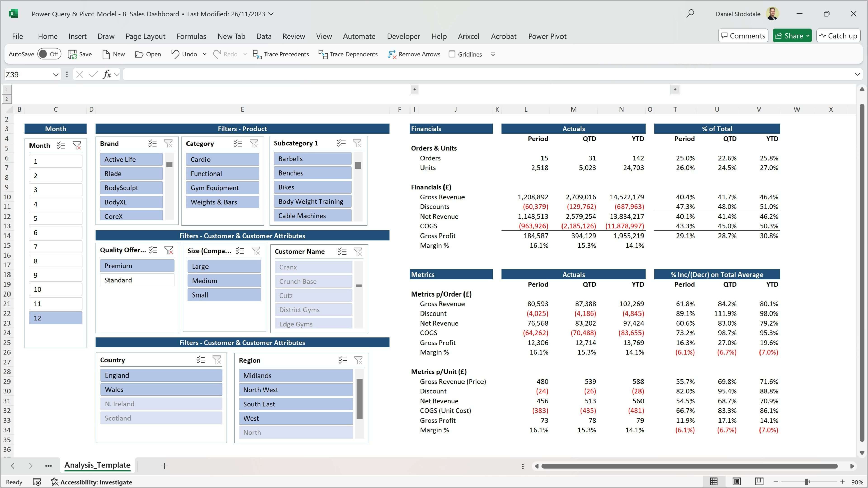The height and width of the screenshot is (488, 868).
Task: Toggle multi-select on Brand slicer
Action: pos(152,144)
